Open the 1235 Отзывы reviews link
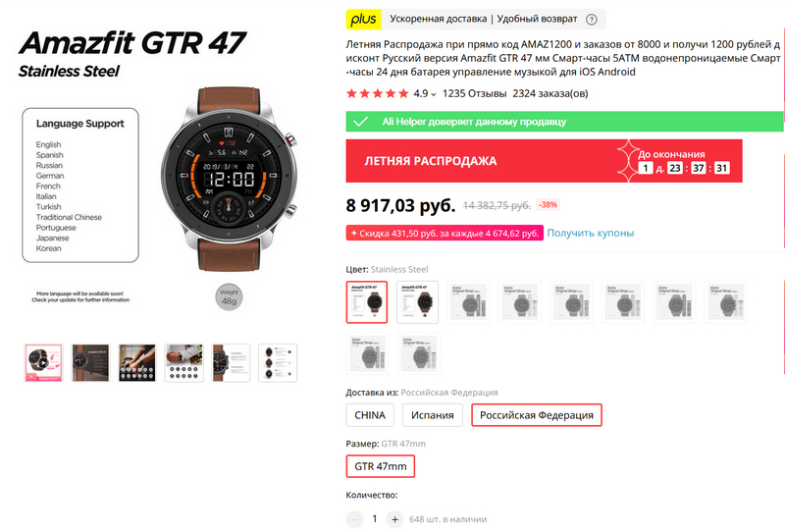Screen dimensions: 785x532 tap(474, 93)
